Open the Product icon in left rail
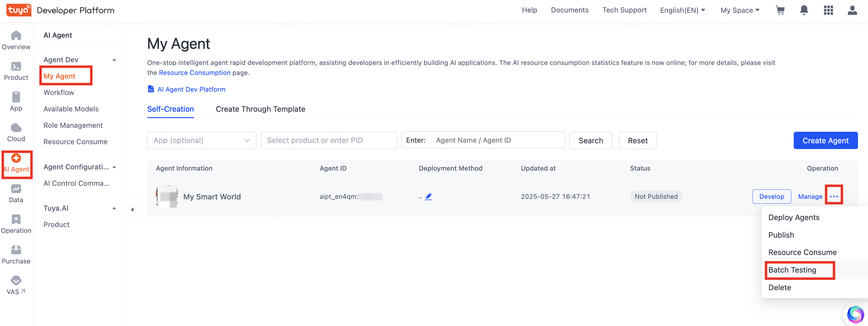868x326 pixels. click(x=16, y=71)
